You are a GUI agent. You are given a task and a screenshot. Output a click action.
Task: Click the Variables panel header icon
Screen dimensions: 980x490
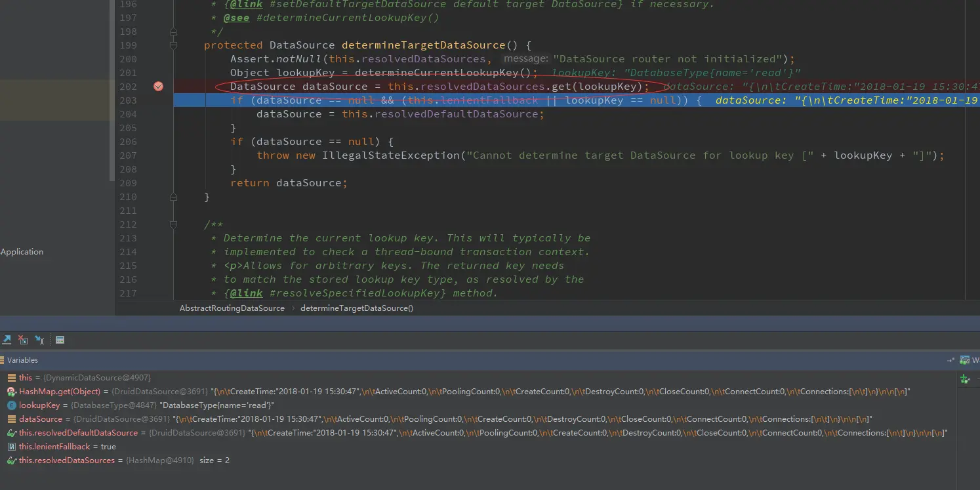[x=3, y=360]
